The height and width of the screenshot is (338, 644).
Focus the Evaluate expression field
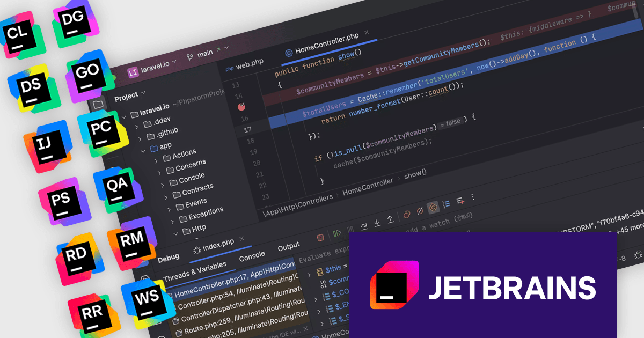click(x=324, y=254)
